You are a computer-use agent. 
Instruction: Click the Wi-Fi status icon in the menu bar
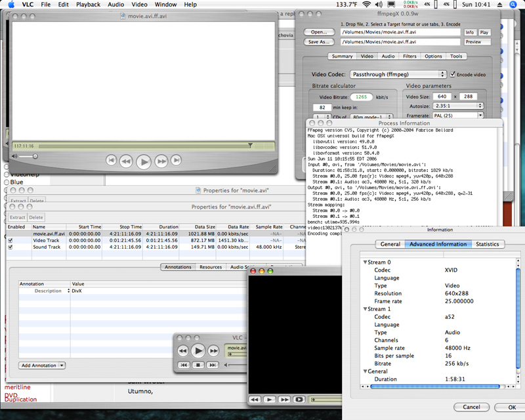coord(366,5)
